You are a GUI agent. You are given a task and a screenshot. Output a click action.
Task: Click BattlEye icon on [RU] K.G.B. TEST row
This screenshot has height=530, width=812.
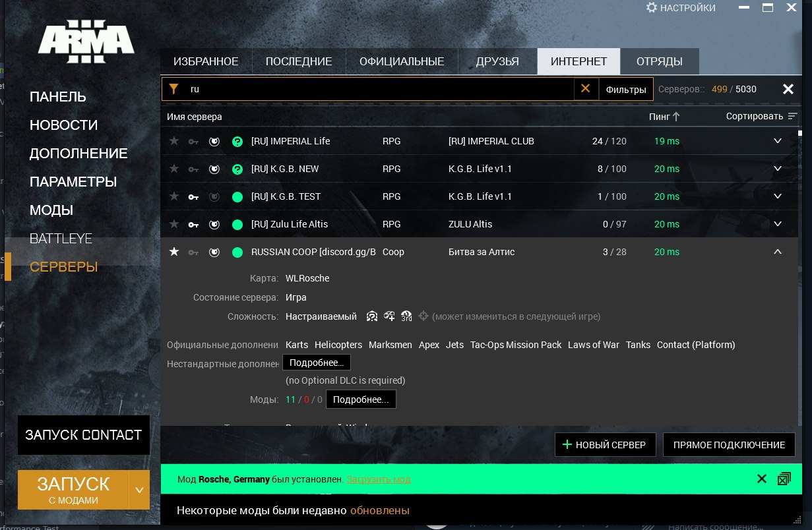click(x=214, y=196)
